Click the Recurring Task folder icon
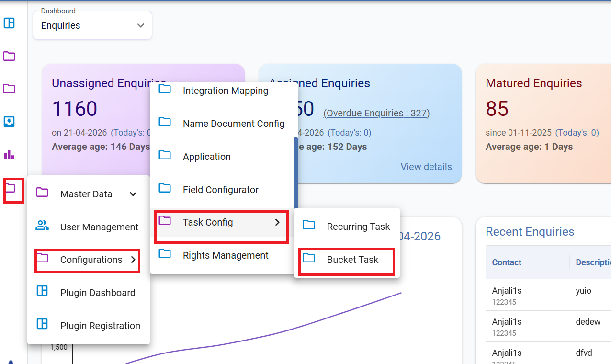This screenshot has height=364, width=611. [309, 225]
